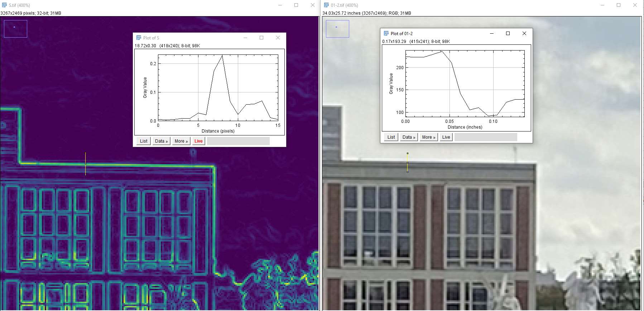Viewport: 644px width, 311px height.
Task: Toggle the red Live button in Plot of S
Action: pos(198,141)
